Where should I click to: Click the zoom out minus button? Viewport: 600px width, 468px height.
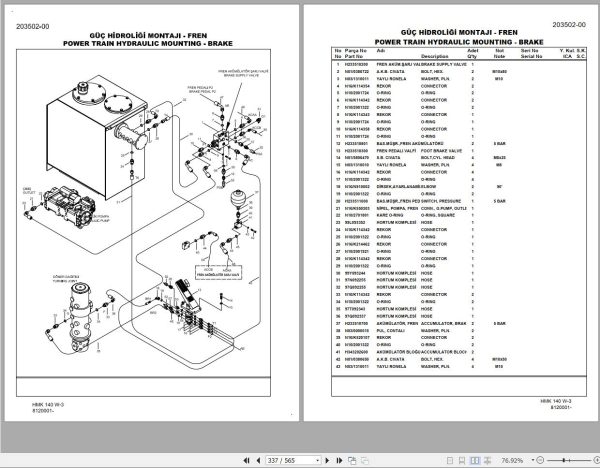[x=540, y=460]
